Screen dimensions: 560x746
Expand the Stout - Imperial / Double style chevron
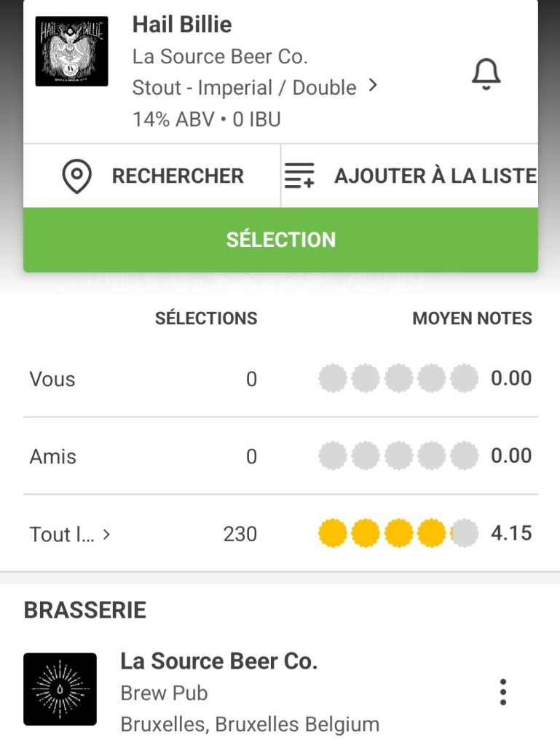pos(374,86)
